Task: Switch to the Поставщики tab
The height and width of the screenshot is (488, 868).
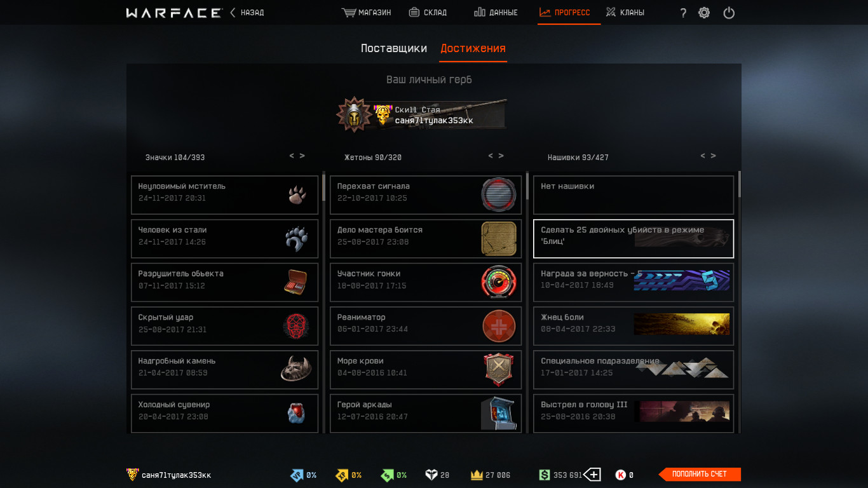Action: [394, 48]
